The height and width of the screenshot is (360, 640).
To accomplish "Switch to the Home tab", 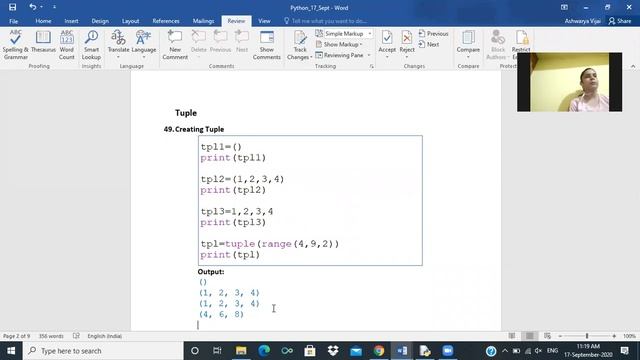I will point(43,21).
